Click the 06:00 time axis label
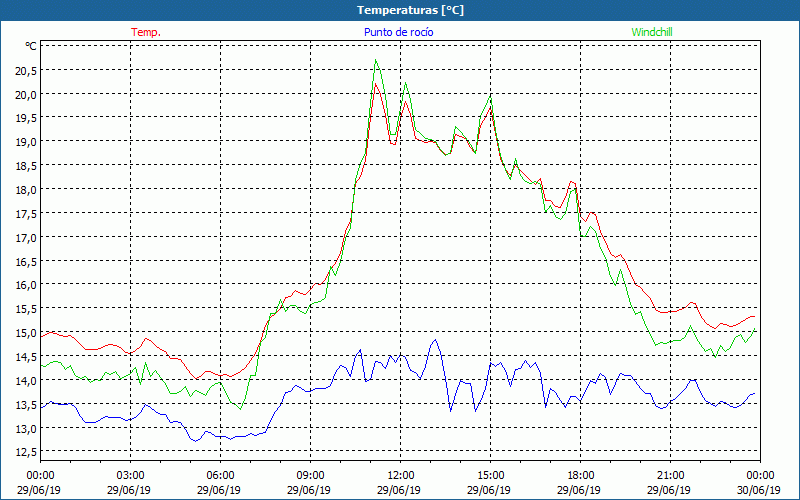 pos(220,476)
